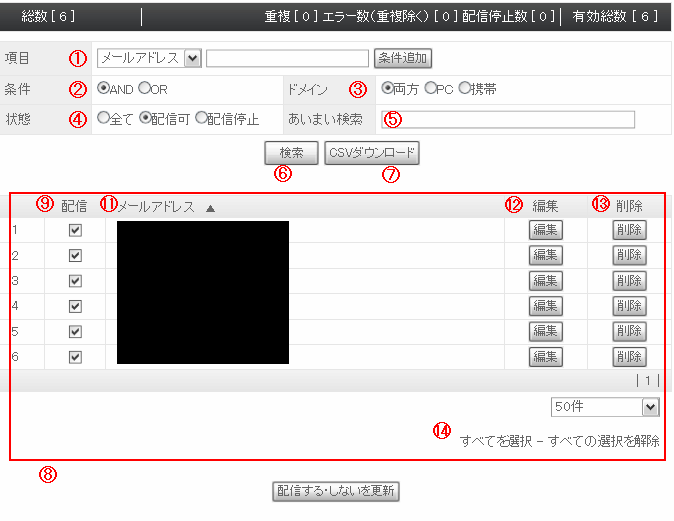Click 編集 button for row 5
Viewport: 674px width, 521px height.
(545, 331)
